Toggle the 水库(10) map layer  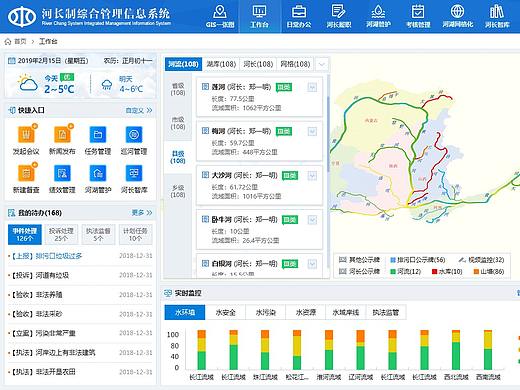point(447,271)
